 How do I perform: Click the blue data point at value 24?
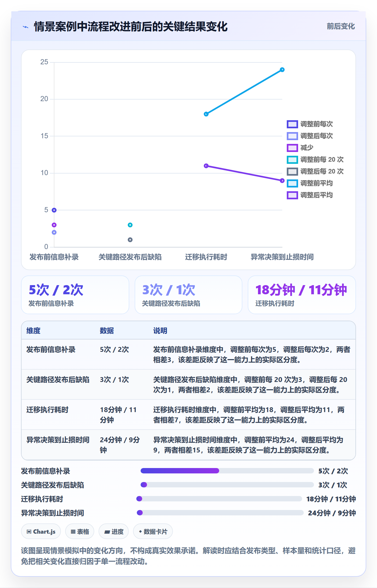(282, 70)
